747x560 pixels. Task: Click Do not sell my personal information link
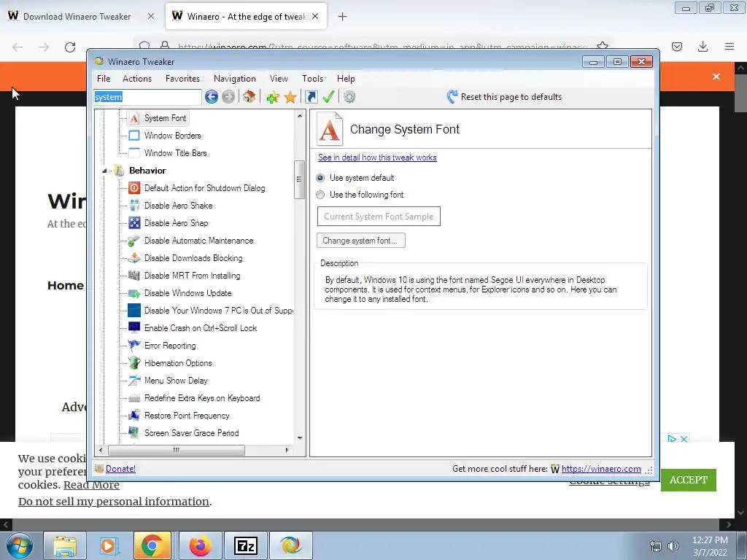pos(113,502)
